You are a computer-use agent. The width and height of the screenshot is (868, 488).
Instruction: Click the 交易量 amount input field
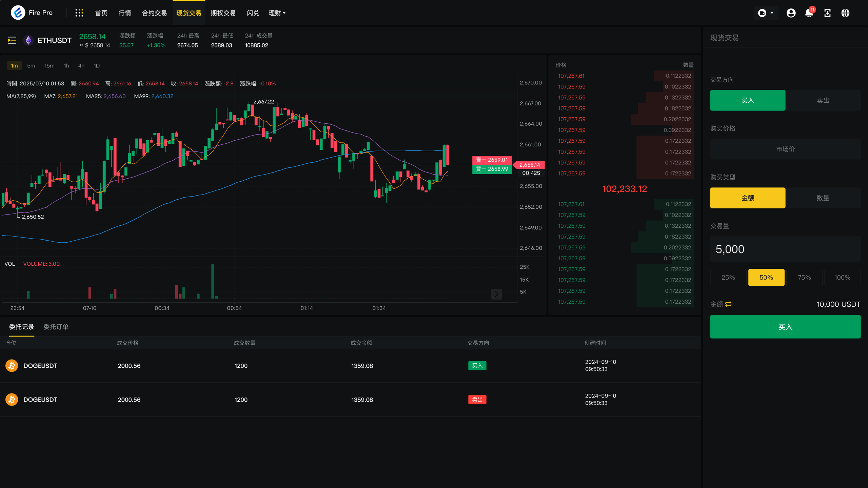(x=785, y=249)
